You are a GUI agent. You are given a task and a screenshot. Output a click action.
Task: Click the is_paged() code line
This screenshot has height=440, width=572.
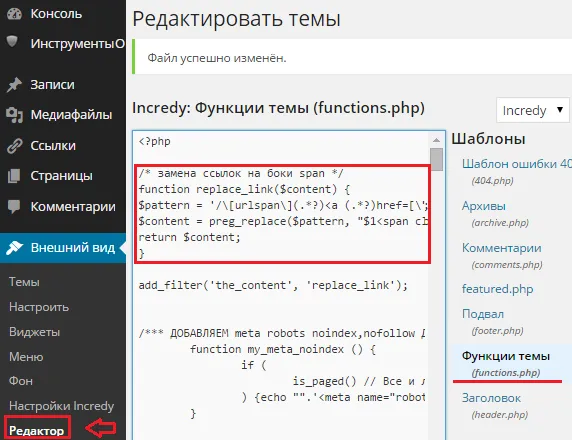click(x=358, y=382)
